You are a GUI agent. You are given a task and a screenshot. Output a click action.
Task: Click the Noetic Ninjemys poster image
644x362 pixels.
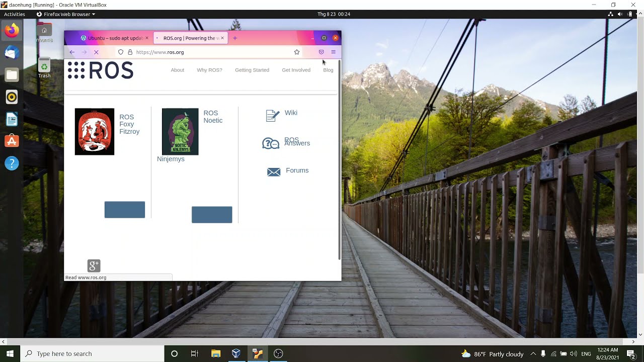180,132
